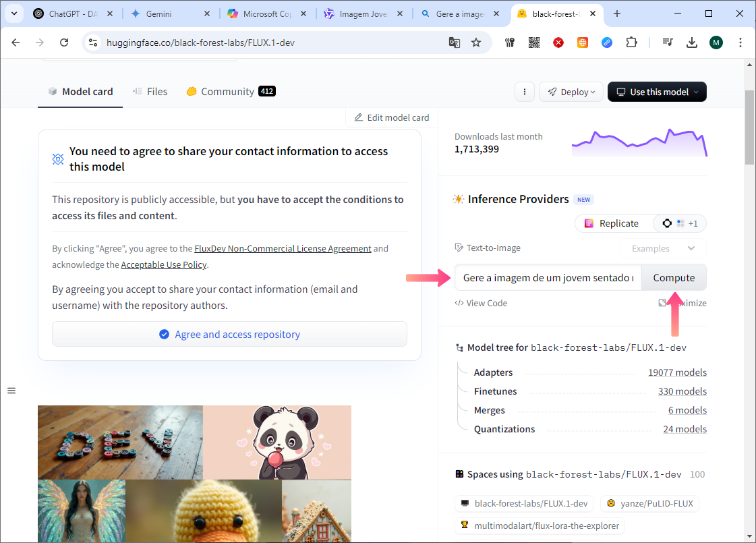
Task: Click the page vertical scrollbar thumb
Action: (x=749, y=127)
